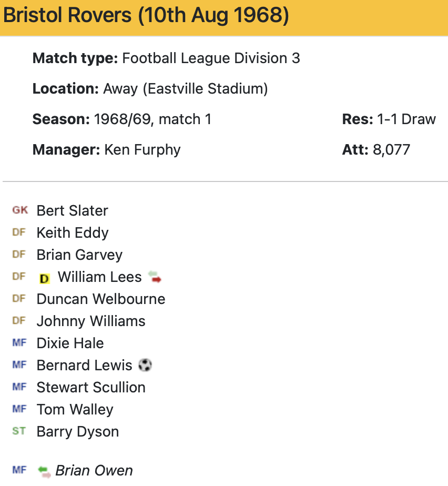Open Johnny Williams player profile
Viewport: 448px width, 486px height.
pos(90,321)
